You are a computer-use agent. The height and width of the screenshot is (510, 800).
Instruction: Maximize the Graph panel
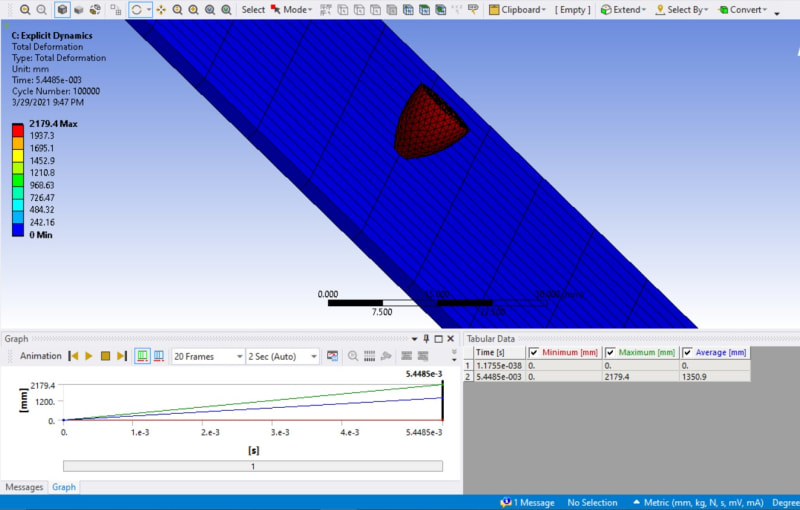click(438, 339)
